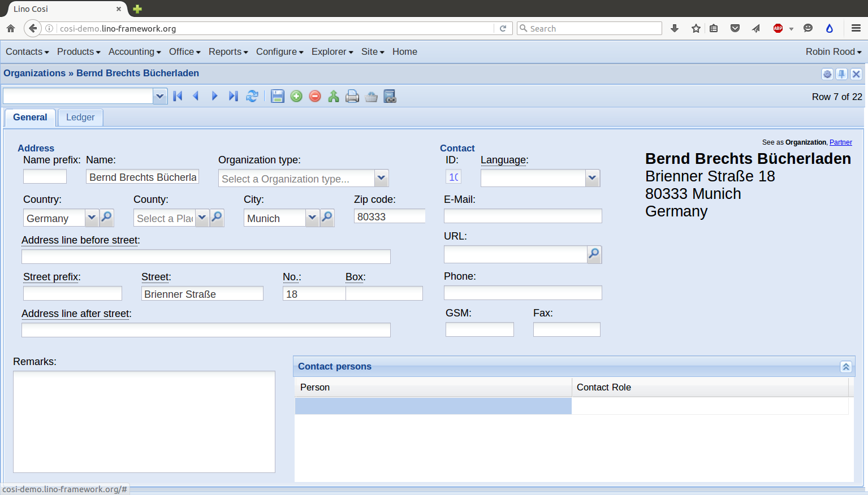Screen dimensions: 868x495
Task: Reload the page in address bar
Action: [503, 28]
